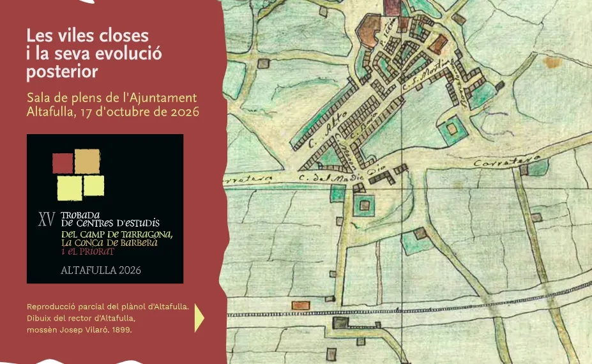Click the logo word 'TROBADA'
592x364 pixels.
[80, 215]
